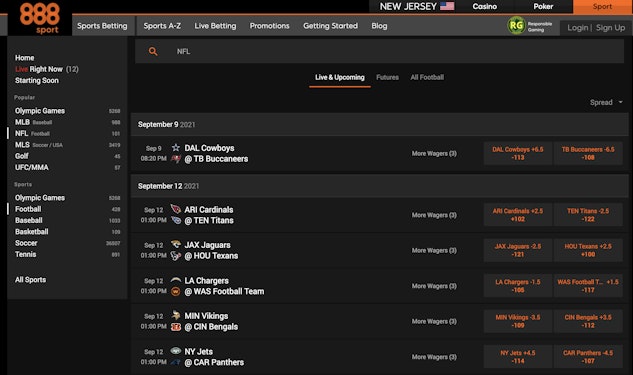Bet DAL Cowboys +6.5 at -113
The image size is (633, 375).
pos(518,153)
